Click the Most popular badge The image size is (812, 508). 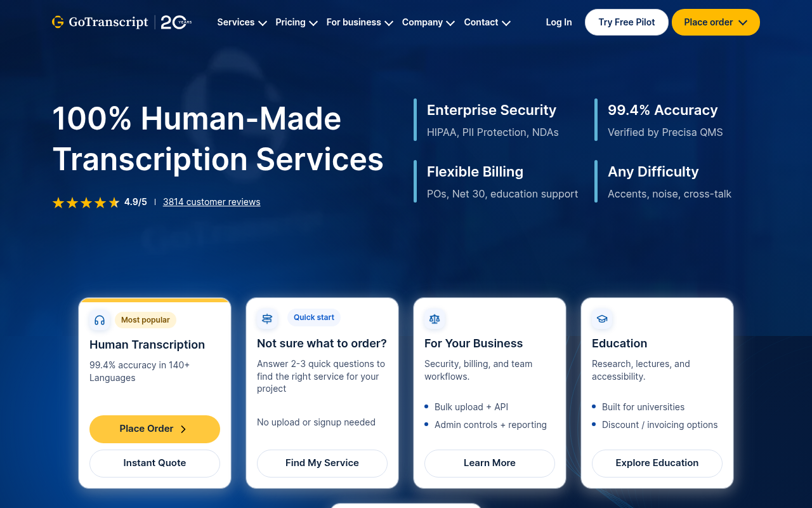coord(145,320)
